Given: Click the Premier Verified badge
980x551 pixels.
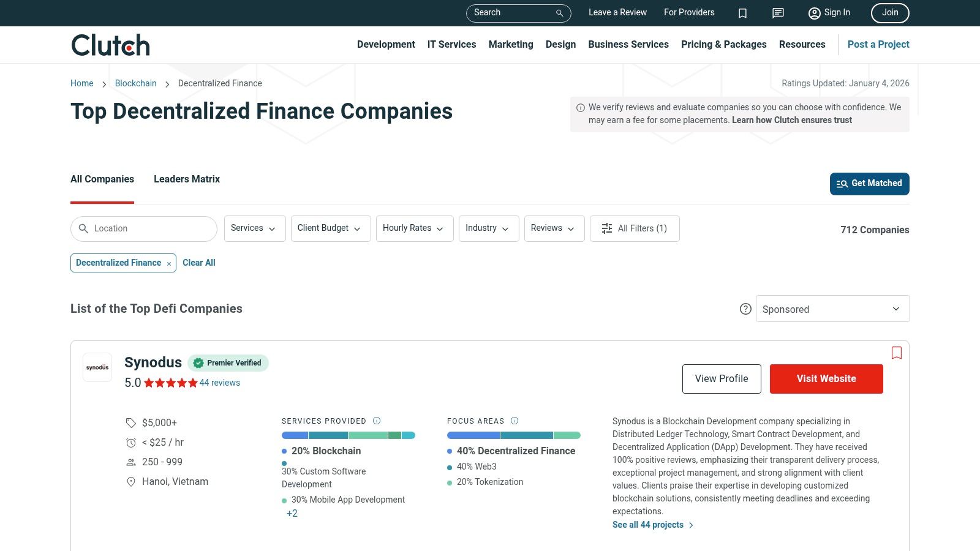Looking at the screenshot, I should 228,363.
